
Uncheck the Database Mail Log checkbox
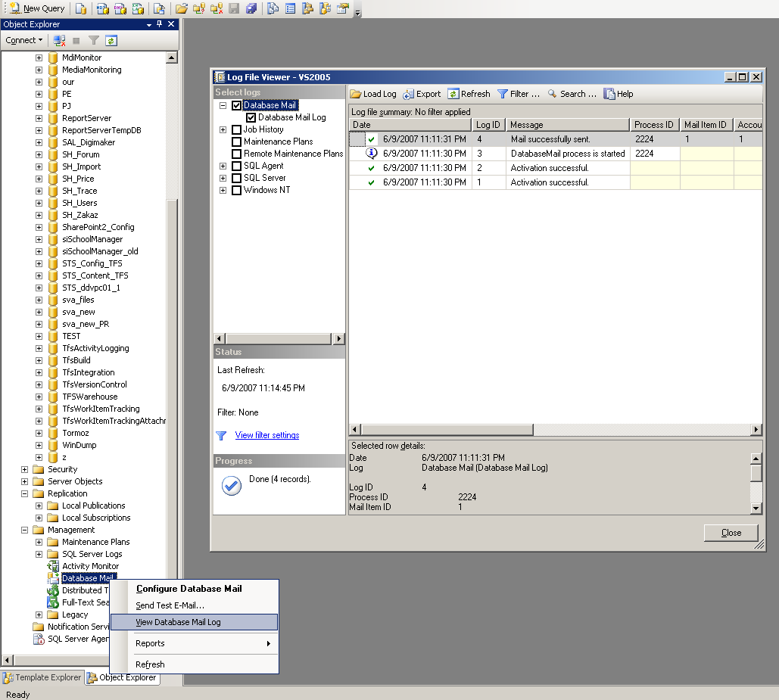pyautogui.click(x=251, y=117)
